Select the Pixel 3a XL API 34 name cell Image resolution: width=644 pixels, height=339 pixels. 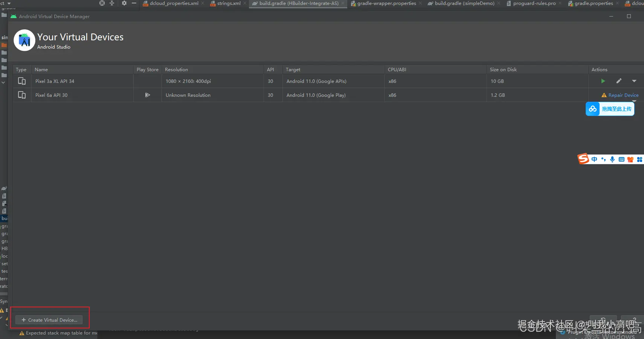pyautogui.click(x=82, y=81)
